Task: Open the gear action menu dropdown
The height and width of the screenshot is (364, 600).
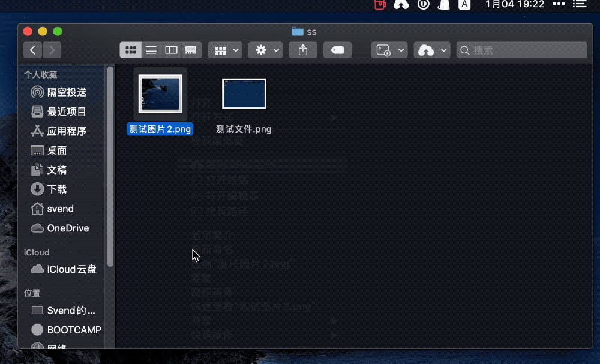Action: [x=266, y=50]
